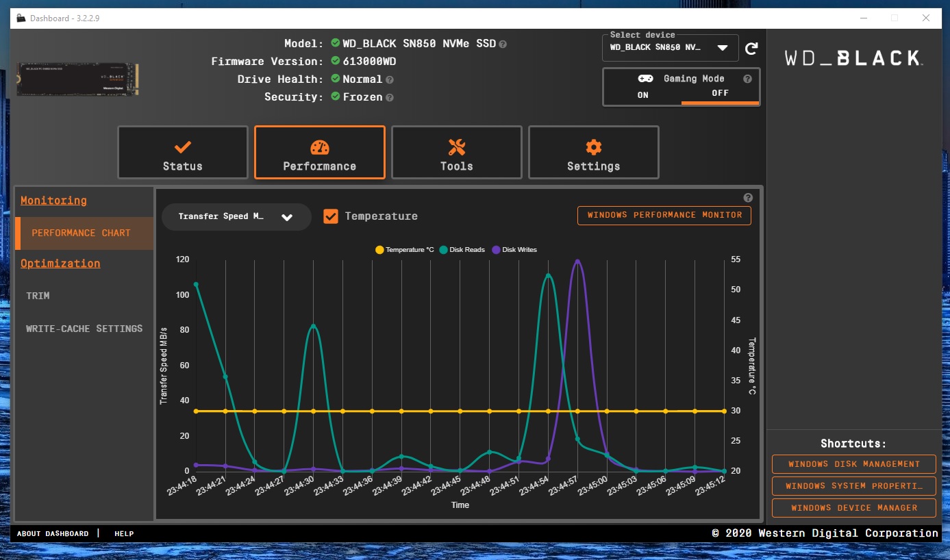Click the Drive Health Normal value
Viewport: 950px width, 560px height.
pyautogui.click(x=362, y=79)
